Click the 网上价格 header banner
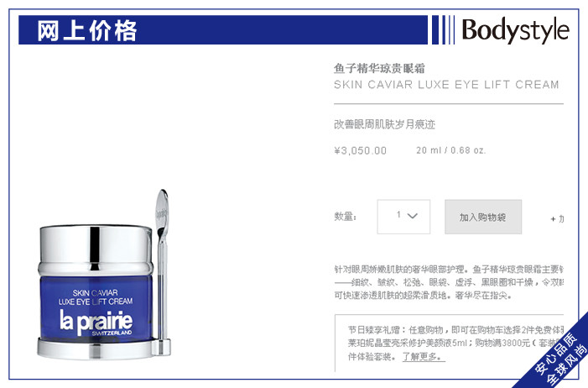588x388 pixels. pyautogui.click(x=223, y=29)
